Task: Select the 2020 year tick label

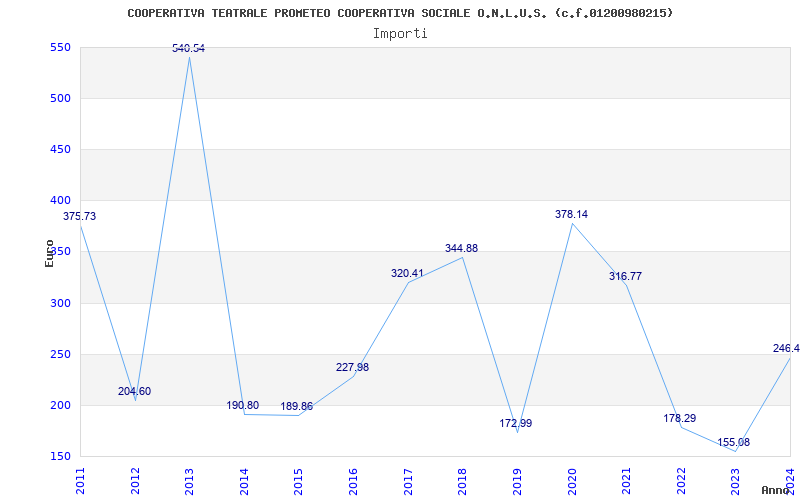Action: [571, 481]
